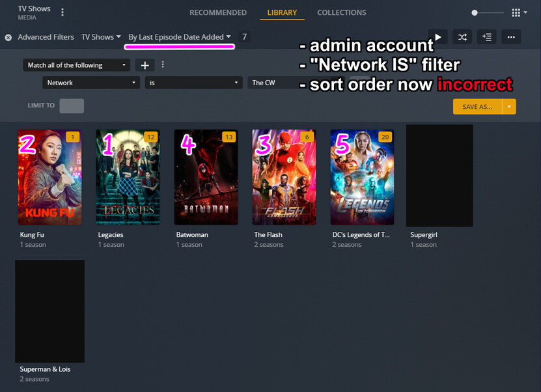
Task: Open the Kung Fu poster
Action: 49,177
